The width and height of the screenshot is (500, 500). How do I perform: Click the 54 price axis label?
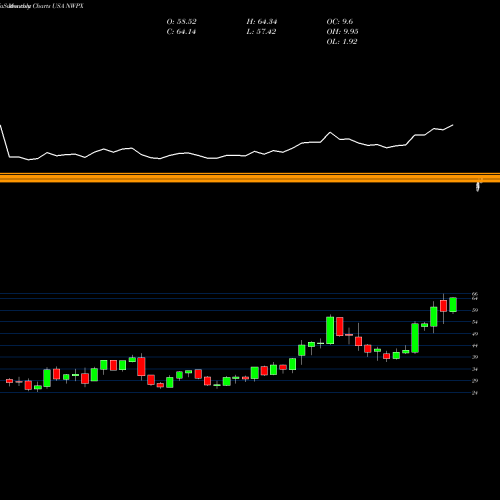[x=475, y=322]
